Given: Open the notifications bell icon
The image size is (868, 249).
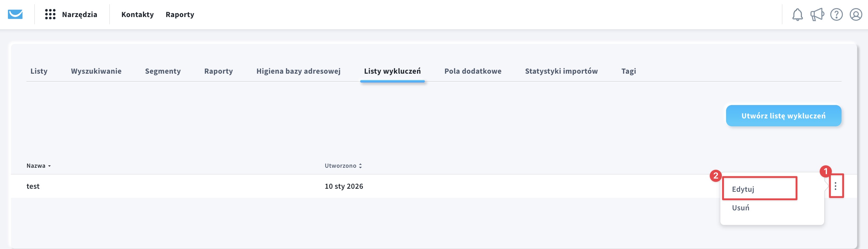Looking at the screenshot, I should (797, 15).
